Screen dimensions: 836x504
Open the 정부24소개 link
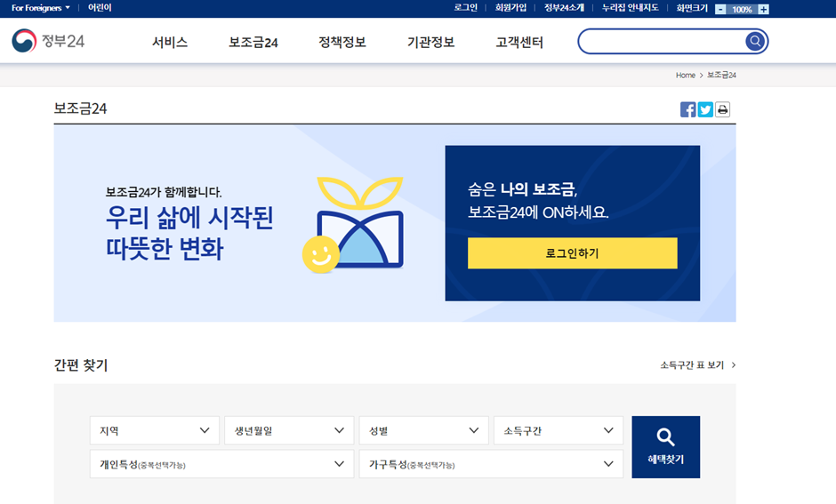click(564, 8)
